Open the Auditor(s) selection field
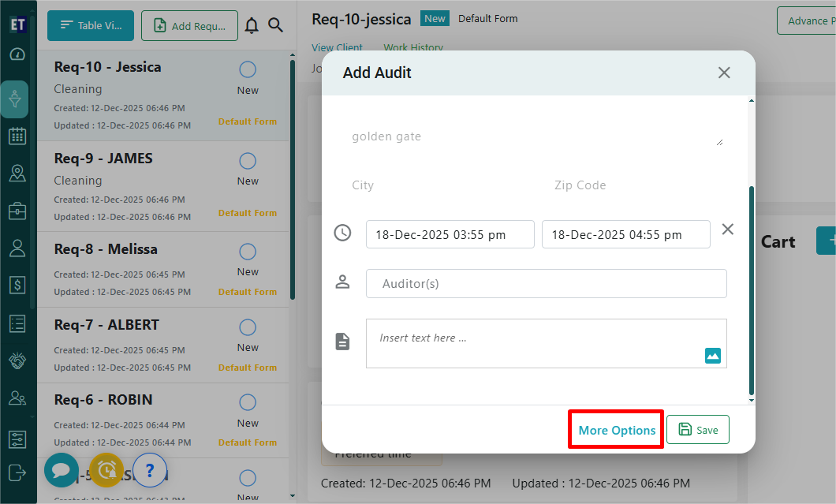 pos(546,284)
